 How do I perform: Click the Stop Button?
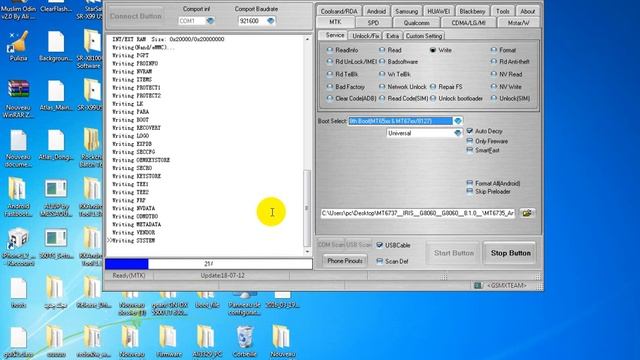(510, 253)
